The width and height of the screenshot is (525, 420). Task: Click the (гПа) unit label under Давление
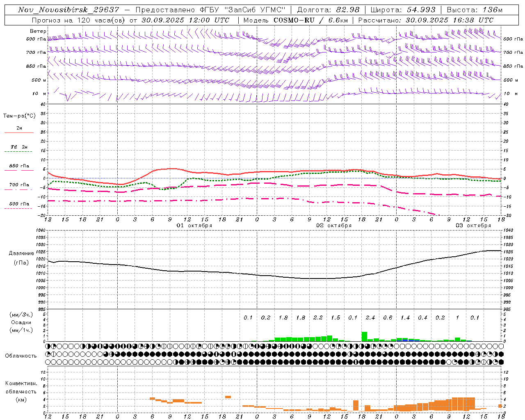(x=21, y=262)
